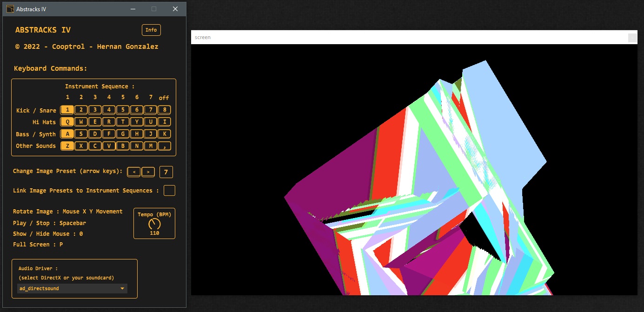Image resolution: width=644 pixels, height=312 pixels.
Task: Select Hi Hats sequence W
Action: (81, 122)
